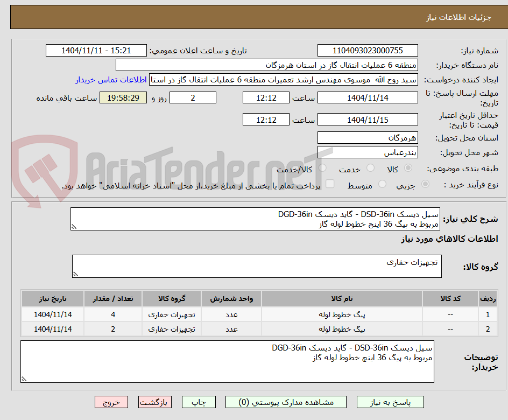Viewport: 508px width, 420px height.
Task: Click the ردیف column header
Action: [488, 298]
